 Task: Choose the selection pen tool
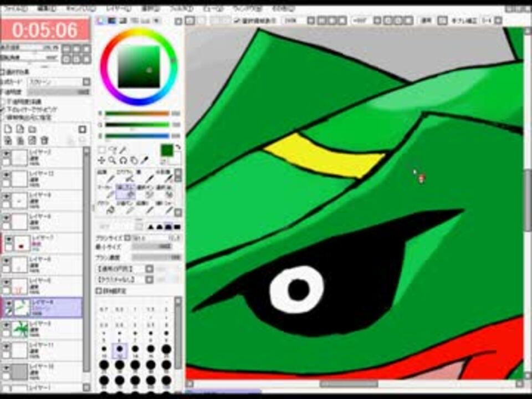tap(150, 192)
